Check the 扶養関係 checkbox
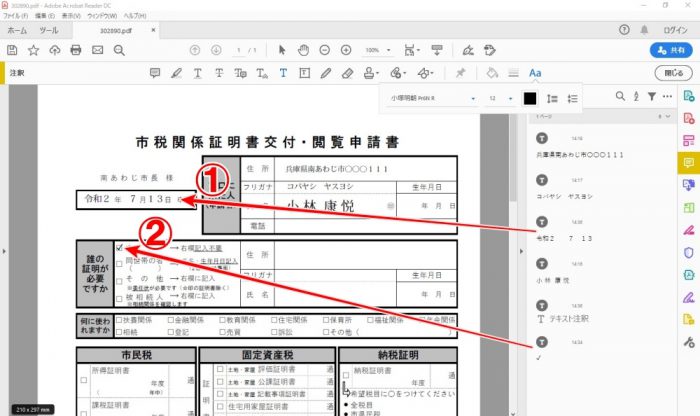Viewport: 700px width, 416px height. coord(119,320)
